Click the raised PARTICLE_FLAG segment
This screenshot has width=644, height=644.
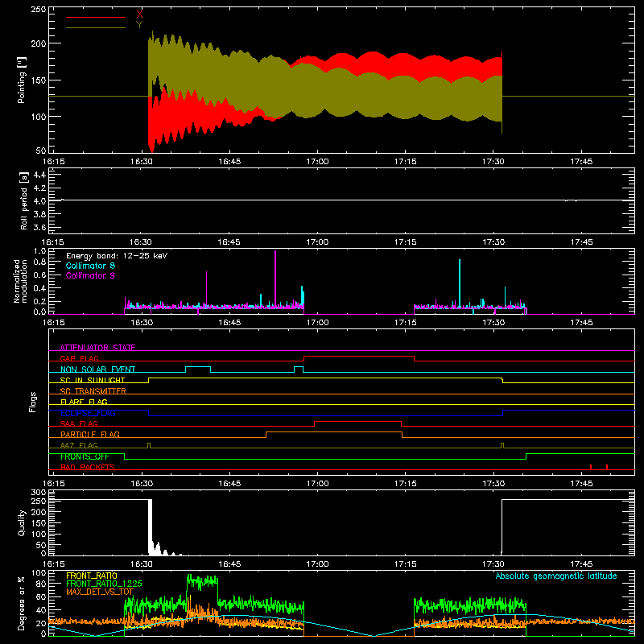coord(334,432)
